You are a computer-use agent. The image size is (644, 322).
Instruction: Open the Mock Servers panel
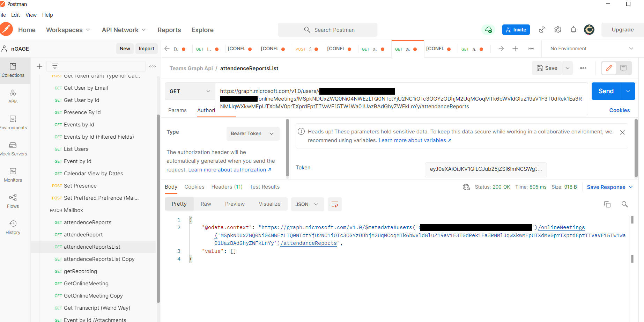[13, 148]
